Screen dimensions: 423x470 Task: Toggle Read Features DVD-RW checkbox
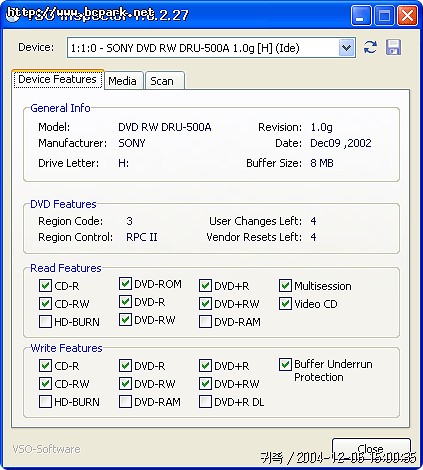tap(125, 320)
